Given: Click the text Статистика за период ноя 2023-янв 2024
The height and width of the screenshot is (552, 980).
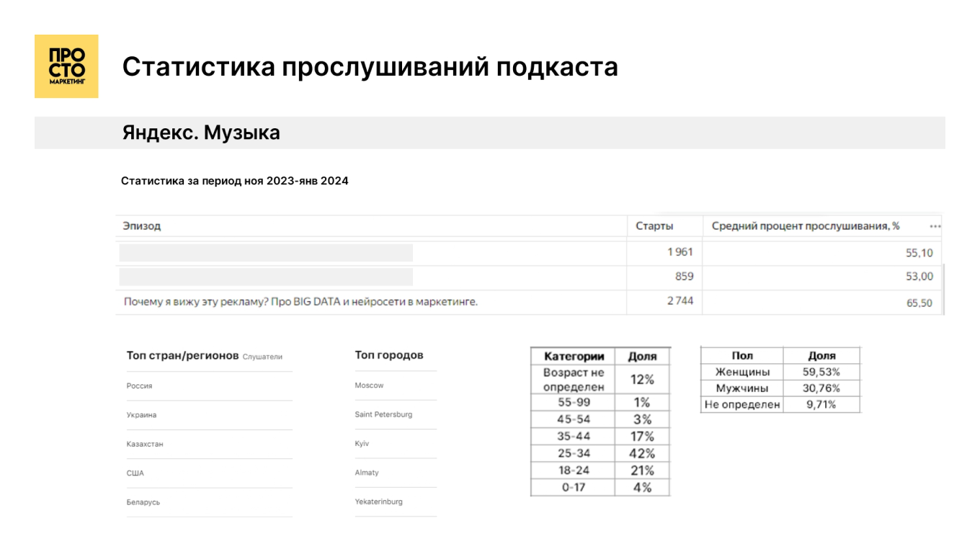Looking at the screenshot, I should pyautogui.click(x=235, y=182).
